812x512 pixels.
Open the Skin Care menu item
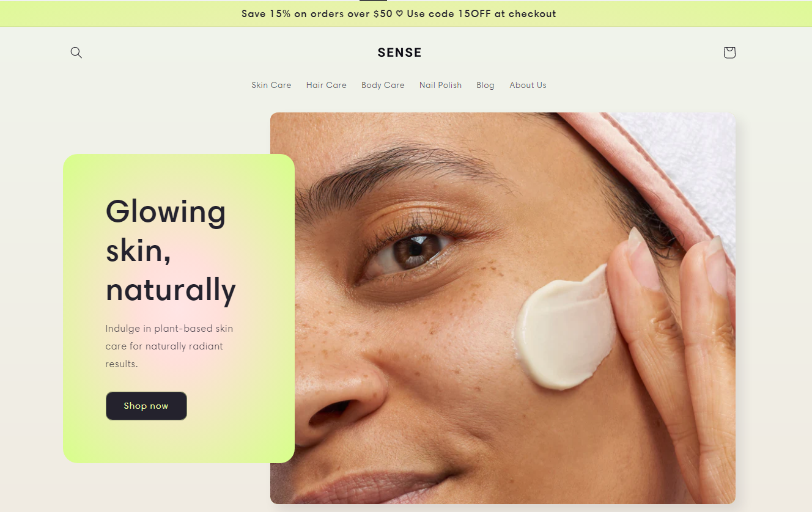(x=271, y=85)
